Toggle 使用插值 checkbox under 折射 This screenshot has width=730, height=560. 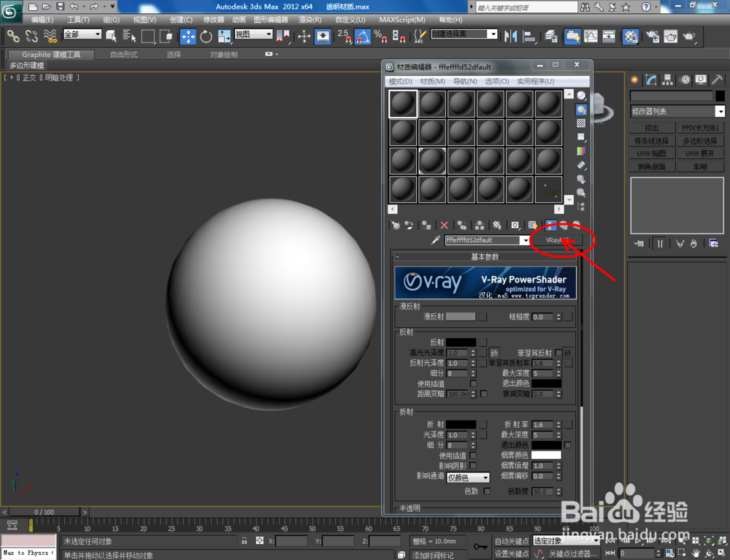[x=473, y=455]
